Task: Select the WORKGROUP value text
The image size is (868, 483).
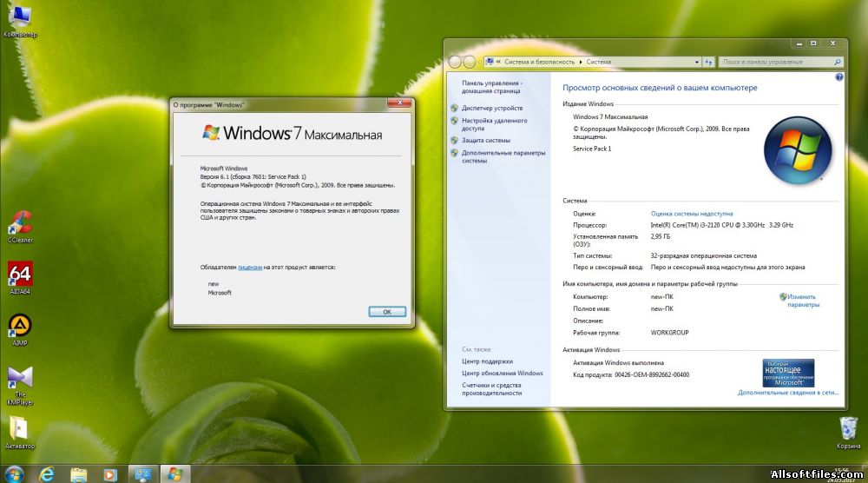Action: tap(669, 333)
